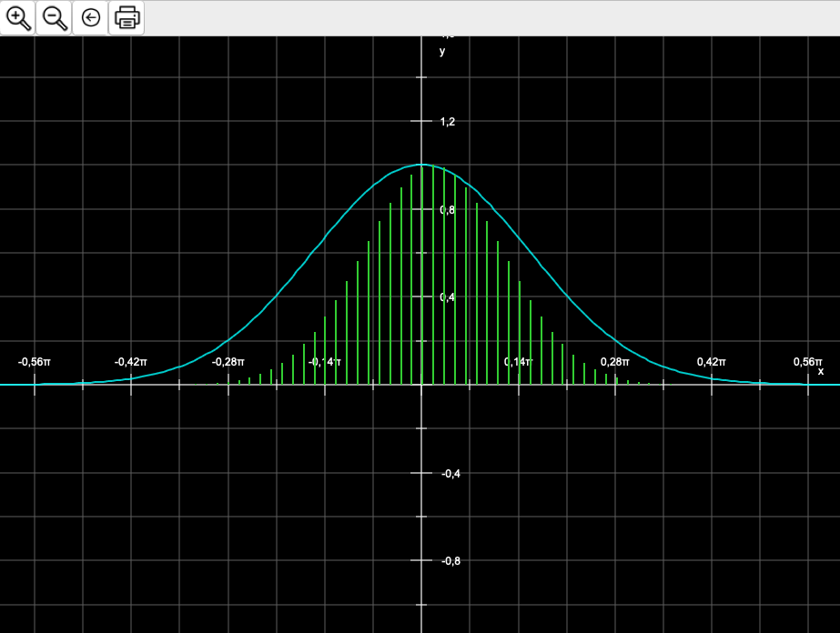Click the 'y' axis title label

442,52
